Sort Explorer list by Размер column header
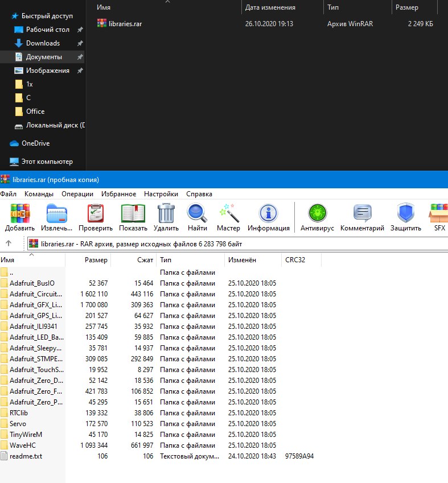The image size is (448, 483). pyautogui.click(x=415, y=7)
